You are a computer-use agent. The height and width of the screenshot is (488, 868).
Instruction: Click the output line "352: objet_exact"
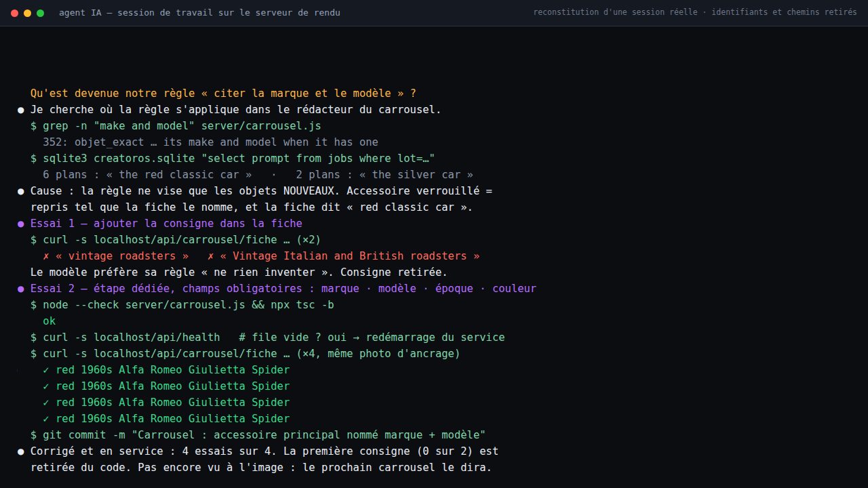click(210, 142)
